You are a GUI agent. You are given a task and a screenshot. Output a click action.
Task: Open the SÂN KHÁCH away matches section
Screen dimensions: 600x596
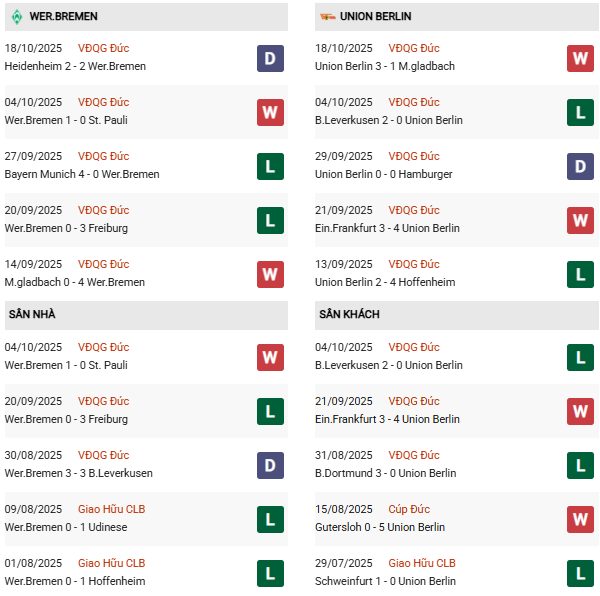(x=349, y=315)
